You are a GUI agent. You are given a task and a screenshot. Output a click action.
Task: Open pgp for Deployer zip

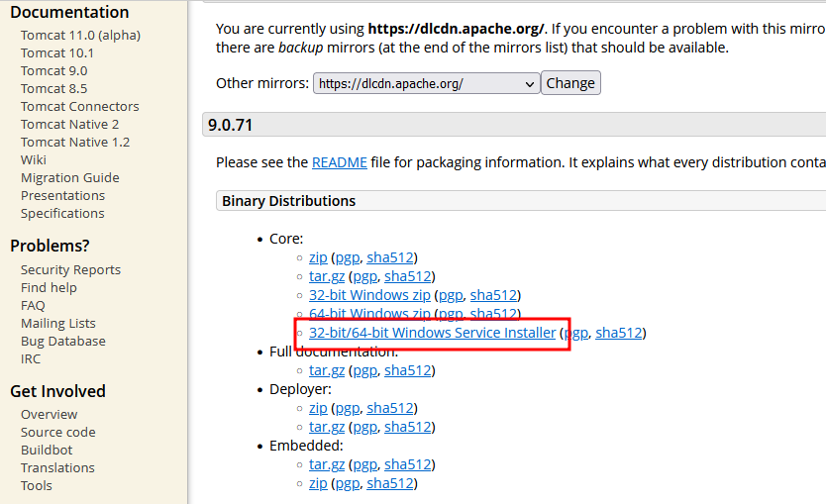348,409
